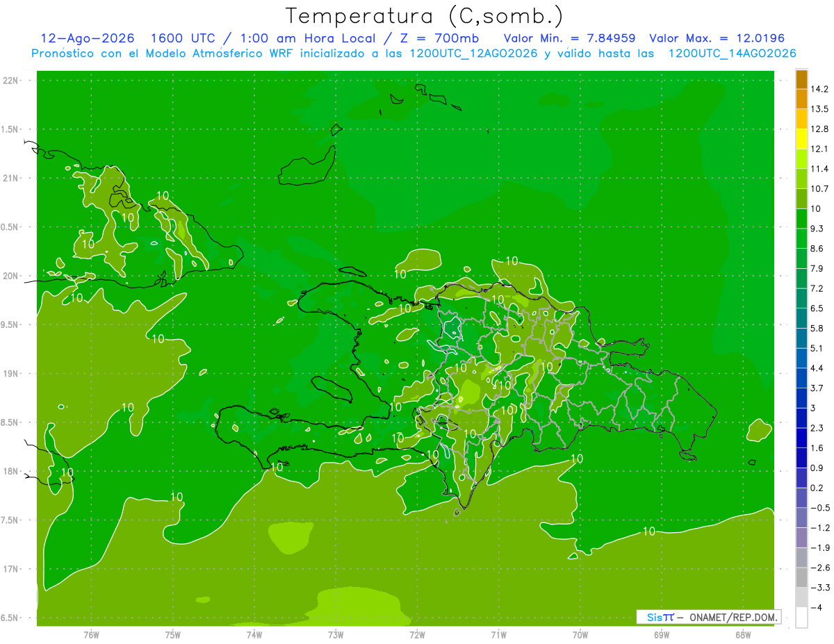Click the 19N latitude label
834x644 pixels.
pyautogui.click(x=12, y=374)
